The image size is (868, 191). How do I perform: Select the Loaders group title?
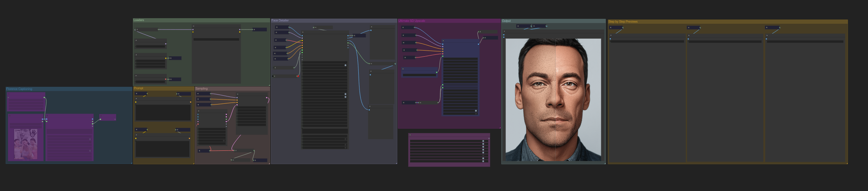(139, 20)
